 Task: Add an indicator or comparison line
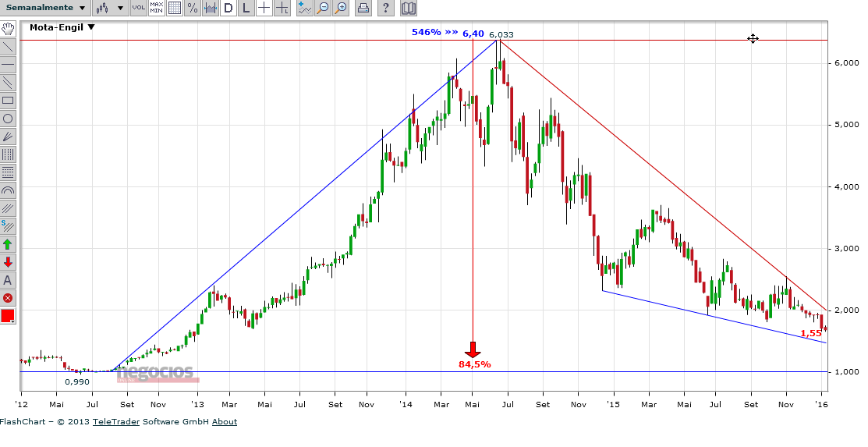tap(304, 8)
